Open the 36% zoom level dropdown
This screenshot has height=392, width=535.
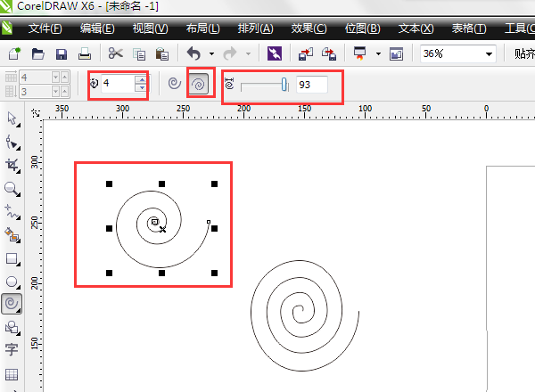coord(489,53)
